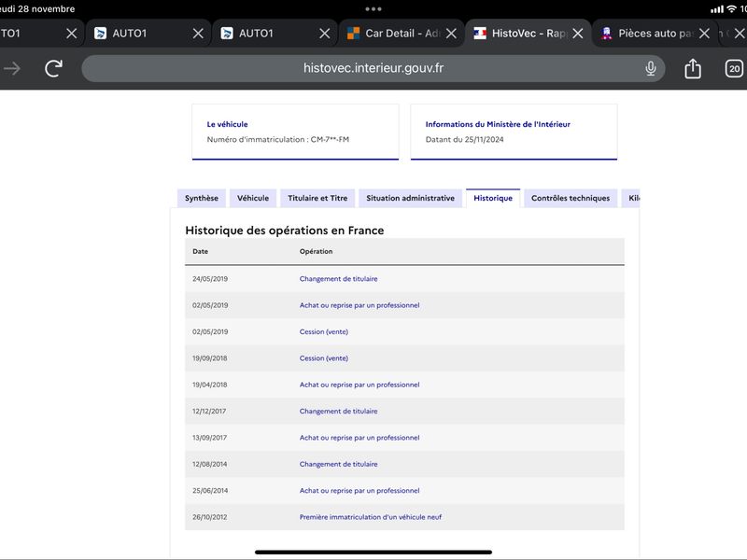Screen dimensions: 747x560
Task: Close the AUTO1 tab next to Car Detail
Action: tap(324, 34)
